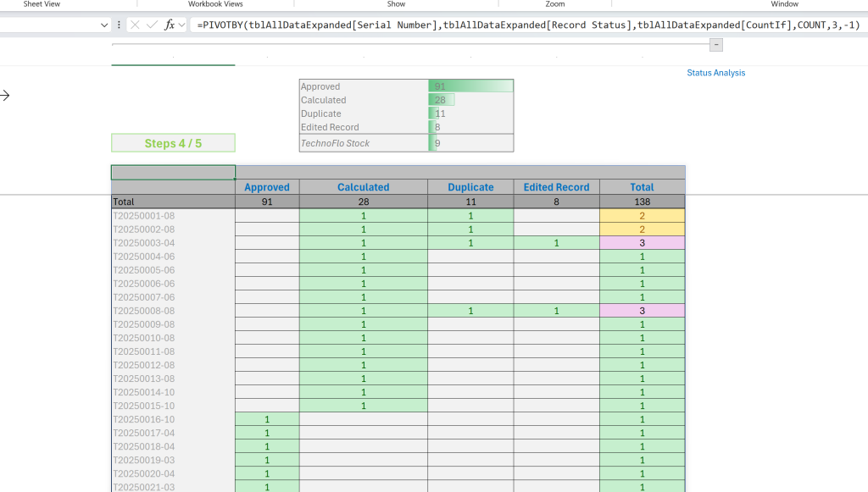The width and height of the screenshot is (868, 492).
Task: Select the Edited Record cell for T20250003-04
Action: coord(556,243)
